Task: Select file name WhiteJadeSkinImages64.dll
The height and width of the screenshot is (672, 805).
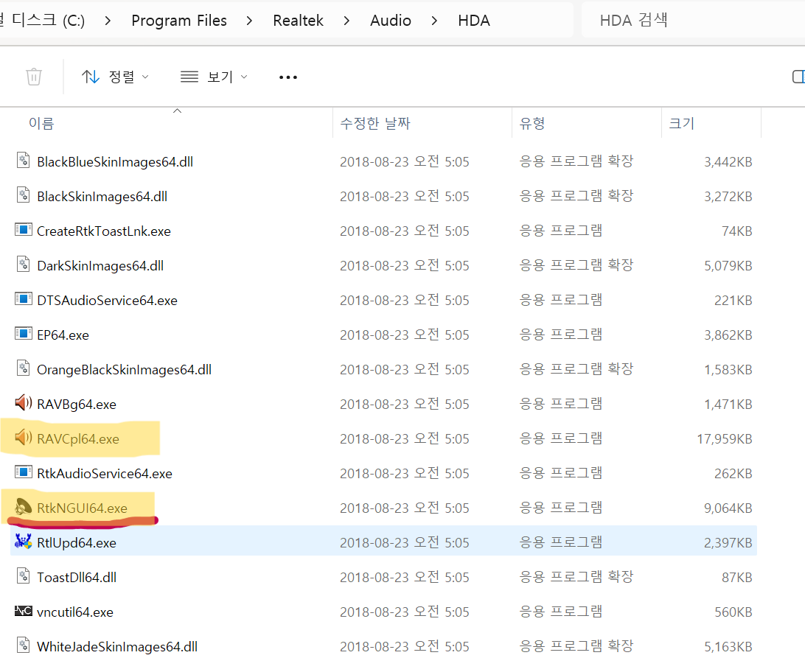Action: tap(117, 647)
